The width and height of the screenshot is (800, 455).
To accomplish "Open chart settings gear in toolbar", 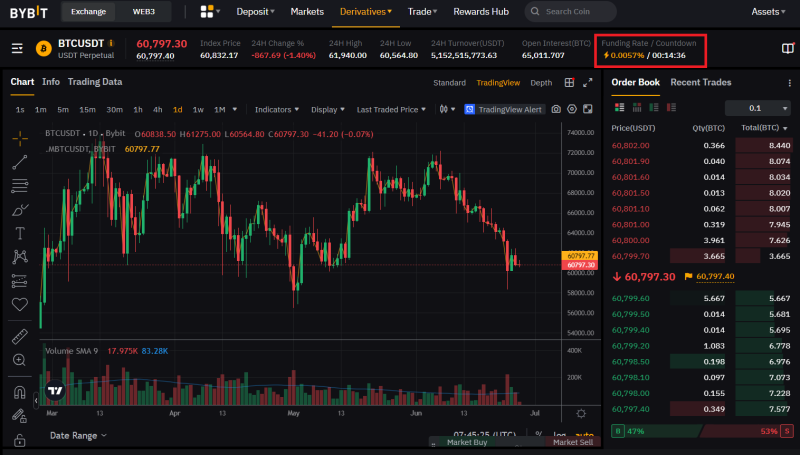I will (572, 109).
